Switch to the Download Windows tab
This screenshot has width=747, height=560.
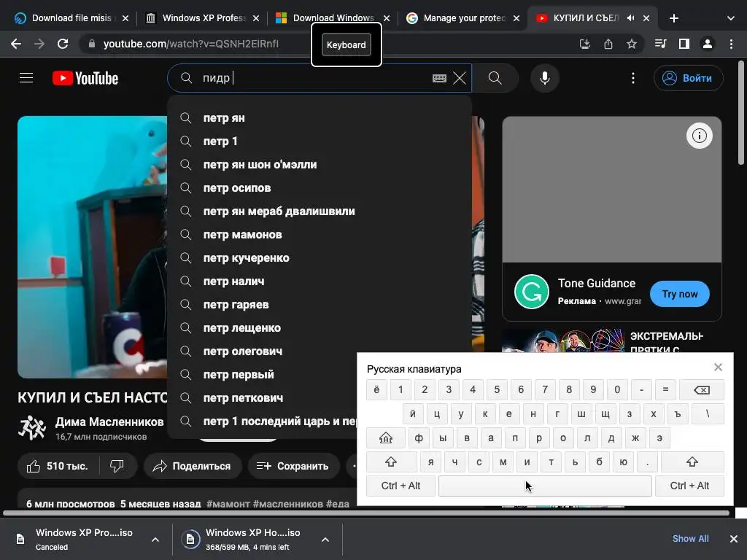[333, 18]
